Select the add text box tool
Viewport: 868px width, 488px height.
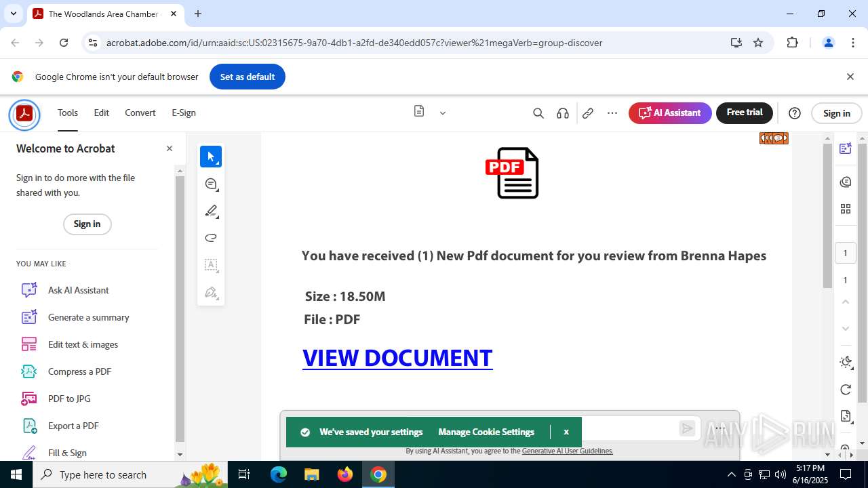(x=211, y=265)
